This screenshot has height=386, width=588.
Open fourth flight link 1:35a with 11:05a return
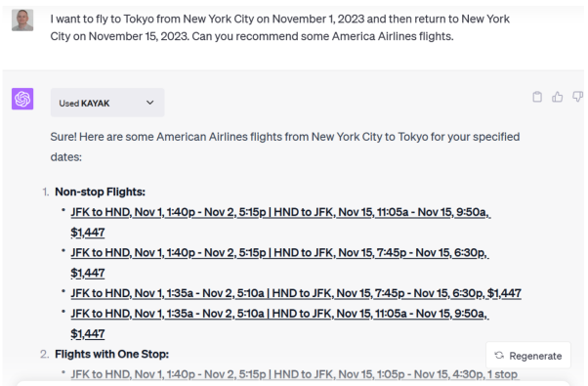279,314
